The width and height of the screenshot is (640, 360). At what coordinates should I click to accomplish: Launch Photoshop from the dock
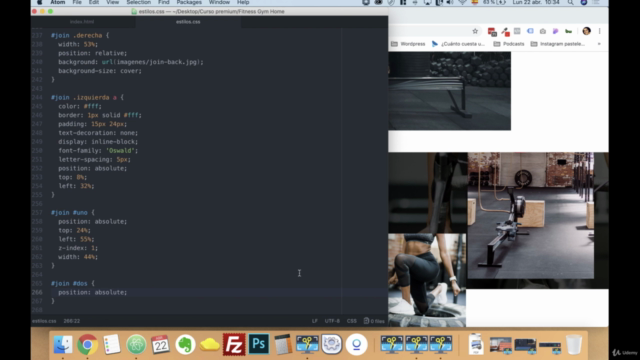258,344
